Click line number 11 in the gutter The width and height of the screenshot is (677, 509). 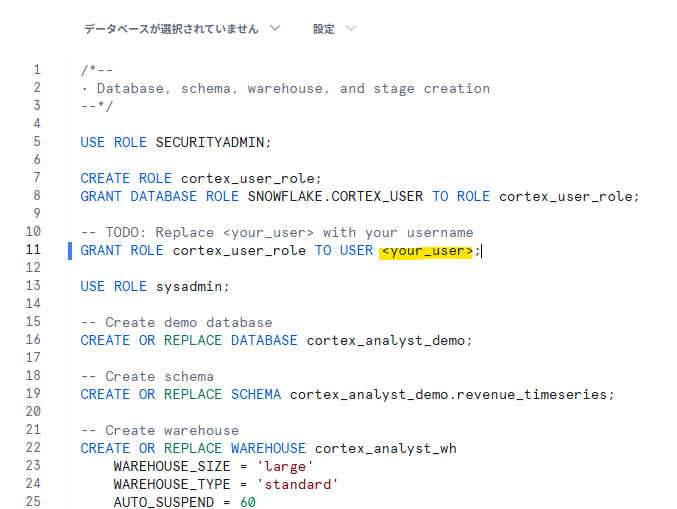point(33,250)
